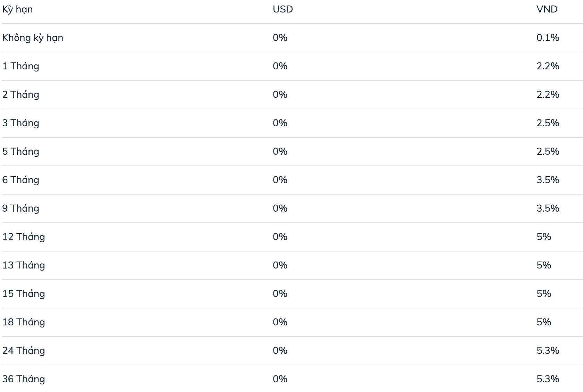Click the 0.1% VND rate

point(548,38)
